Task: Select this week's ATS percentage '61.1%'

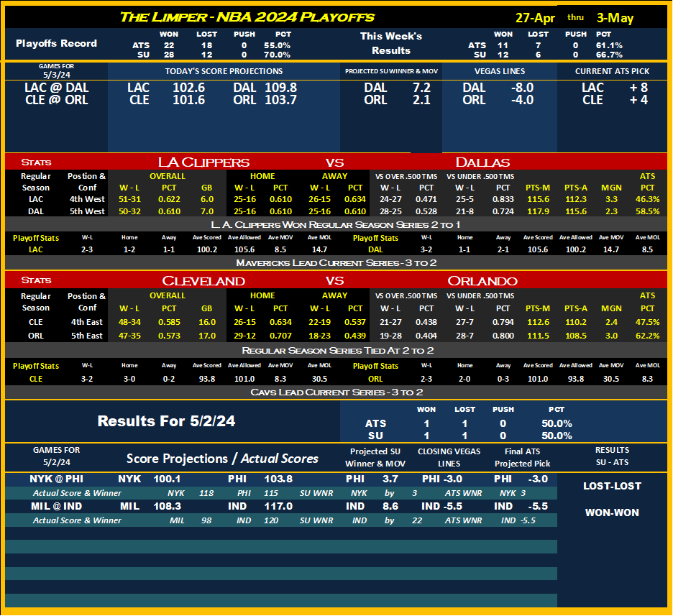Action: (609, 45)
